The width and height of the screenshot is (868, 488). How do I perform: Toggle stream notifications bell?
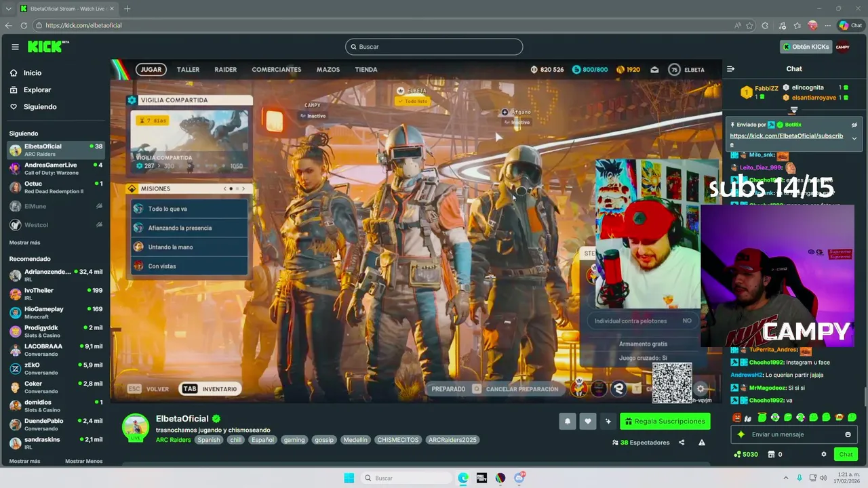[x=568, y=422]
